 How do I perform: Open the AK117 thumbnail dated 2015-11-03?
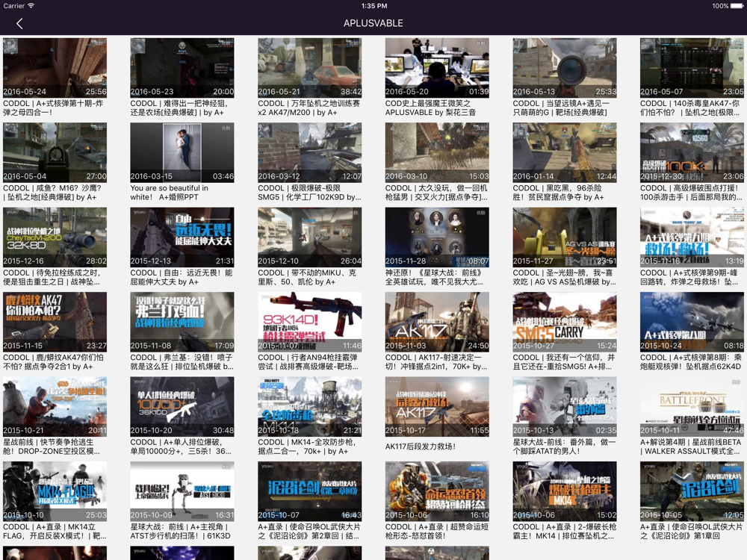coord(437,322)
